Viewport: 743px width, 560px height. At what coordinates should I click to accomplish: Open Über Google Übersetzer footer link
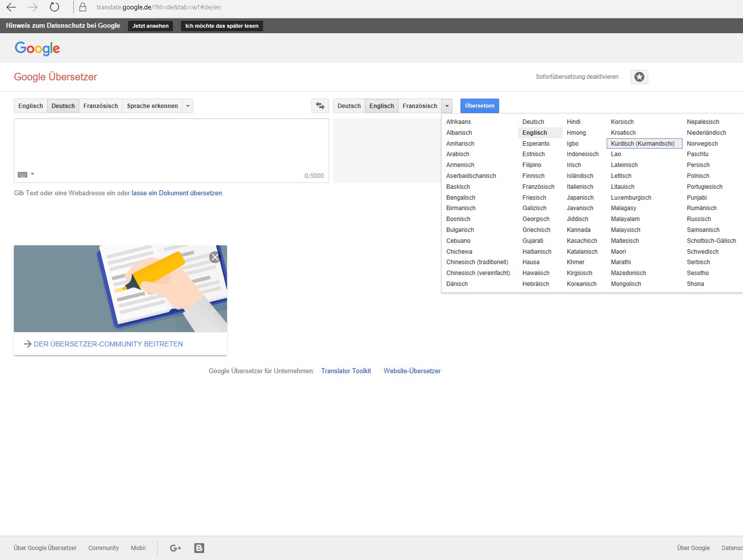click(45, 548)
